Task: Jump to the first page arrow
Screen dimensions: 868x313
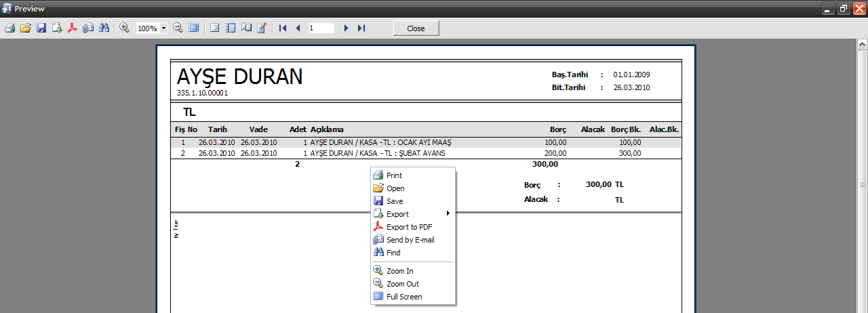Action: 283,28
